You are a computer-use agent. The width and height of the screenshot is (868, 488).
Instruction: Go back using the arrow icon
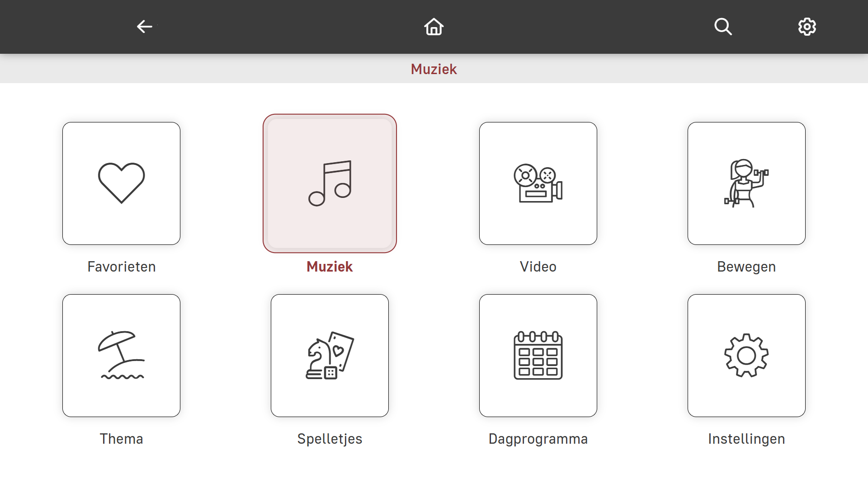(x=145, y=27)
